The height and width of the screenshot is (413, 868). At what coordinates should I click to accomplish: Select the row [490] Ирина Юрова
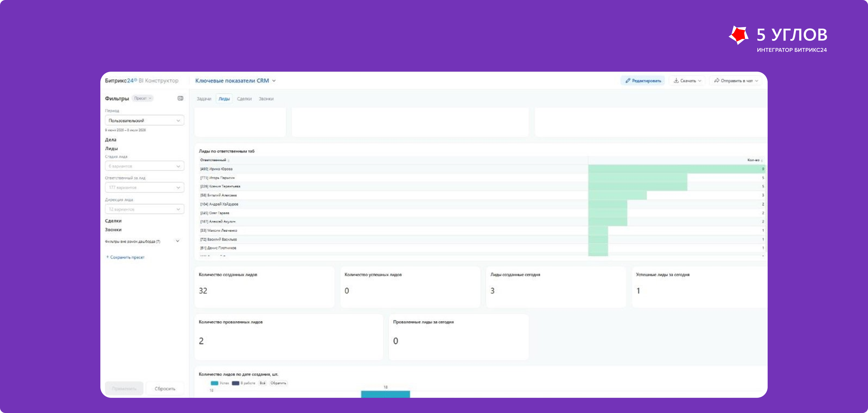click(x=482, y=169)
